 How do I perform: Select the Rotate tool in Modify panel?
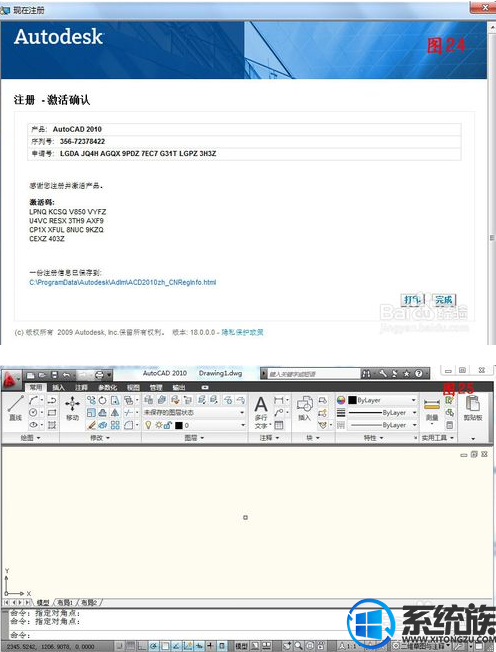pyautogui.click(x=102, y=400)
